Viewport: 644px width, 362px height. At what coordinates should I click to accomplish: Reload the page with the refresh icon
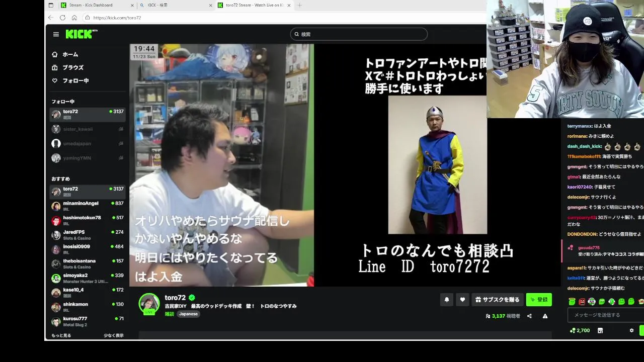(62, 18)
